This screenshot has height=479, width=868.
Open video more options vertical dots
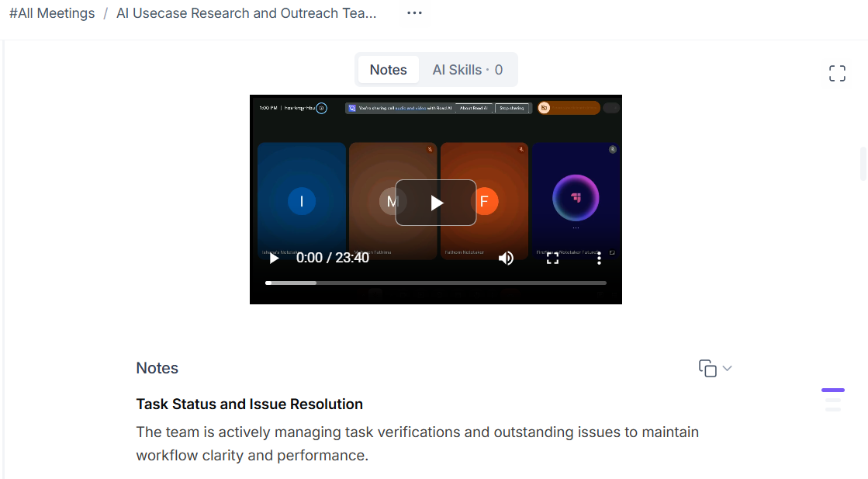[599, 258]
